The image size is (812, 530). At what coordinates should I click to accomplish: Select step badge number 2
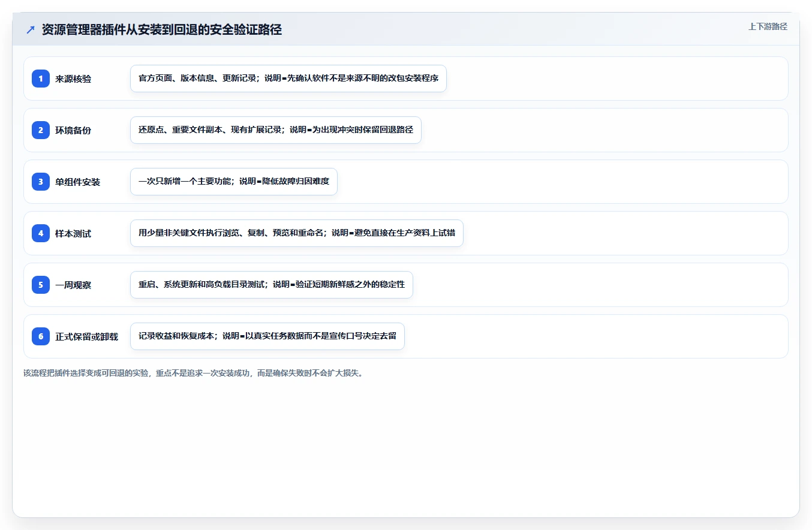click(x=41, y=130)
